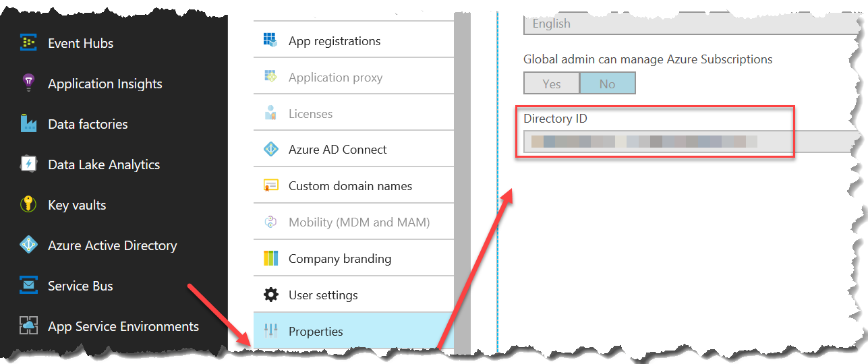Click the App registrations grid icon
This screenshot has height=364, width=868.
[x=270, y=40]
